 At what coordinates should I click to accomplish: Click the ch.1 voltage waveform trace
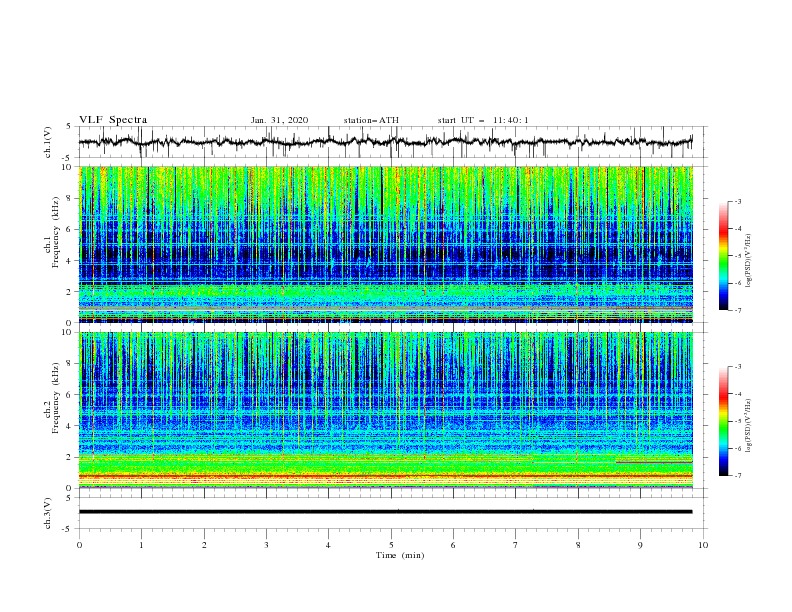(385, 142)
